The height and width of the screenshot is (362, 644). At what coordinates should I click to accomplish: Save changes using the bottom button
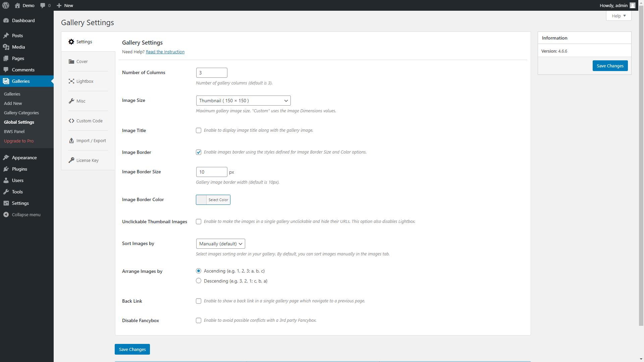(x=132, y=349)
